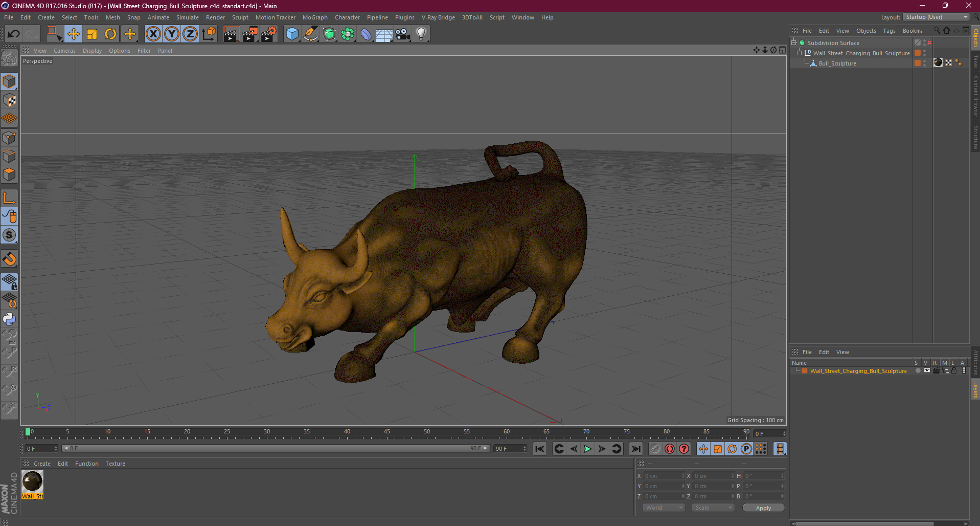Image resolution: width=980 pixels, height=526 pixels.
Task: Add Subdivision Surface generator icon
Action: click(x=329, y=34)
